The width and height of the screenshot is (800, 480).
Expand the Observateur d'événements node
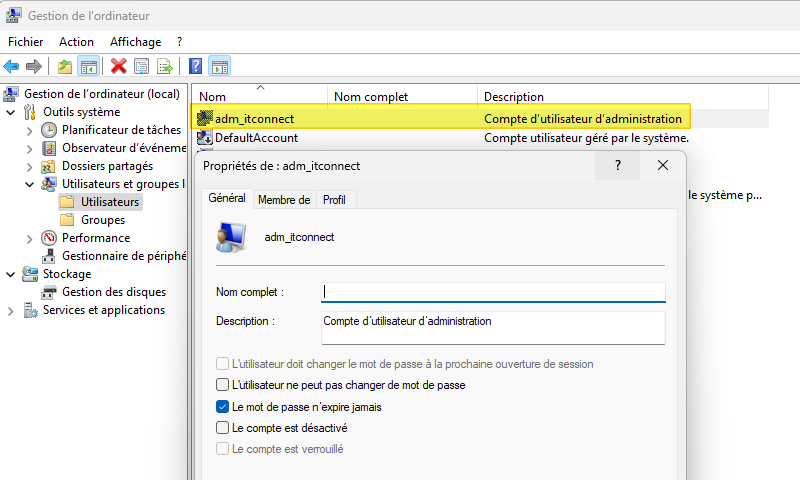coord(29,149)
